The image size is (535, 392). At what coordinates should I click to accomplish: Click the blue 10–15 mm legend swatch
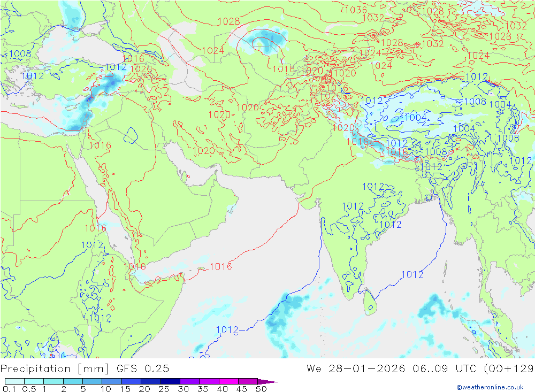pyautogui.click(x=112, y=381)
